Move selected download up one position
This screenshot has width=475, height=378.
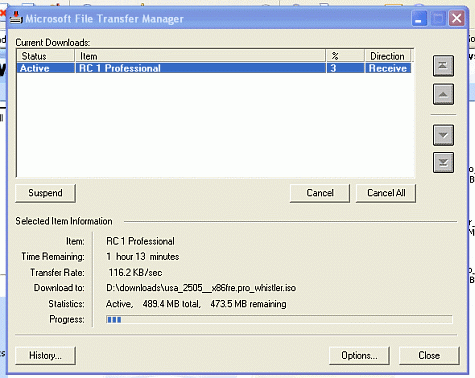coord(443,94)
